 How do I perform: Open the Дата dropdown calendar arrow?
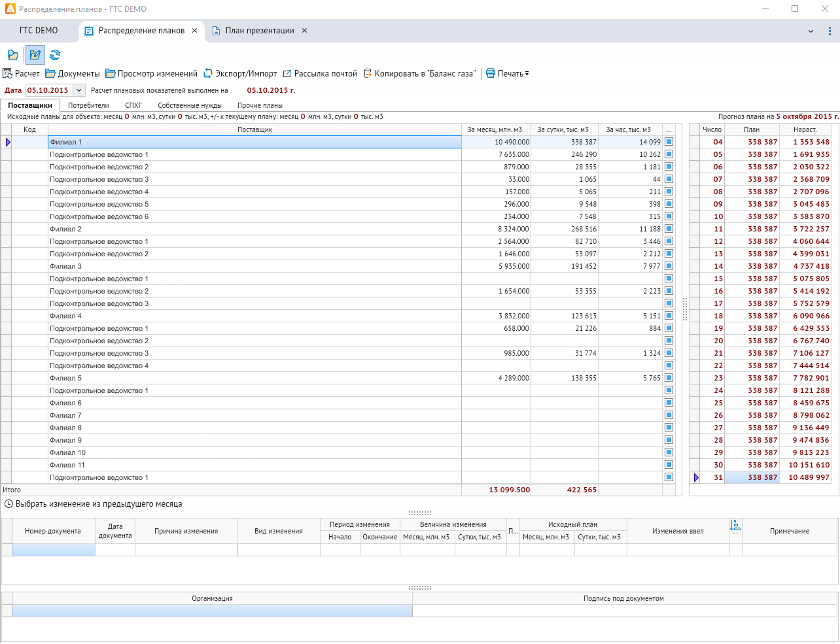coord(79,90)
